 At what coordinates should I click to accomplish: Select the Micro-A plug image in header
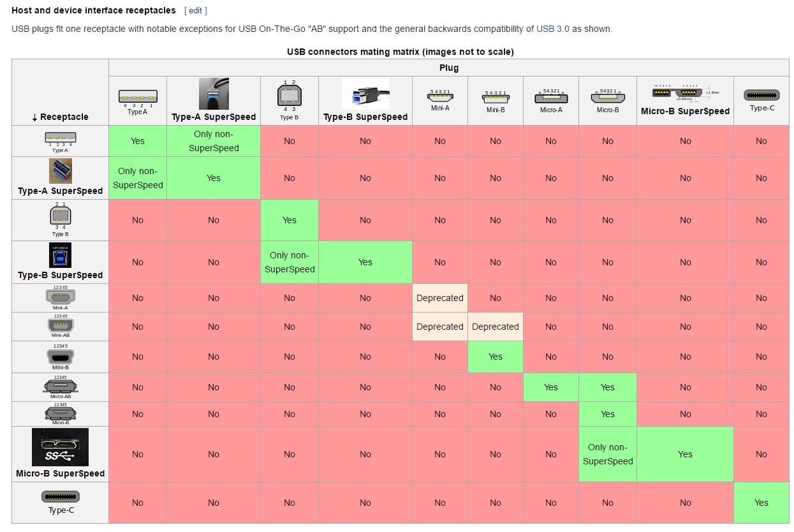tap(551, 97)
